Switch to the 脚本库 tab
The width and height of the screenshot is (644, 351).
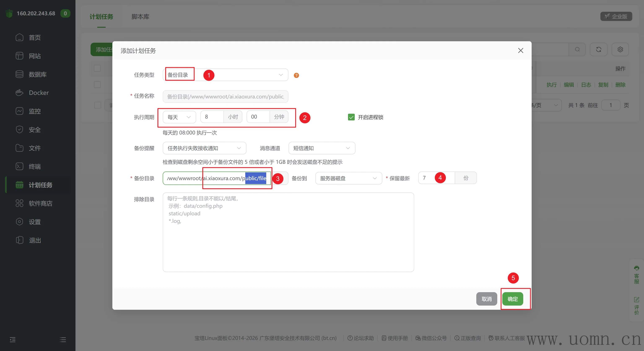click(x=140, y=17)
